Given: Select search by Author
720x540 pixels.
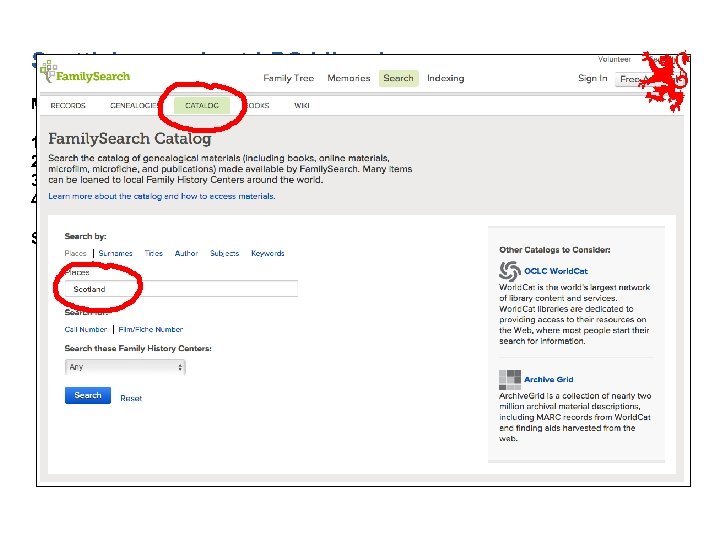Looking at the screenshot, I should point(186,253).
